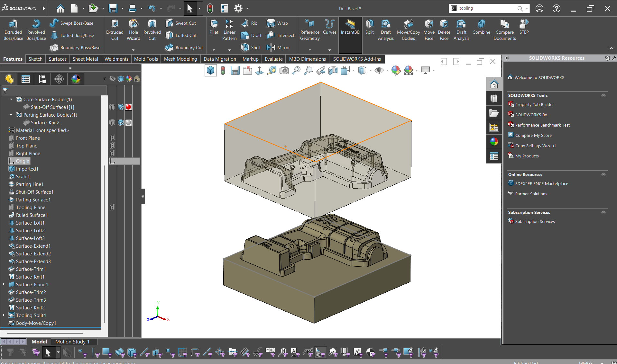Toggle Tooling Plane visibility in display pane
The height and width of the screenshot is (364, 617).
112,207
